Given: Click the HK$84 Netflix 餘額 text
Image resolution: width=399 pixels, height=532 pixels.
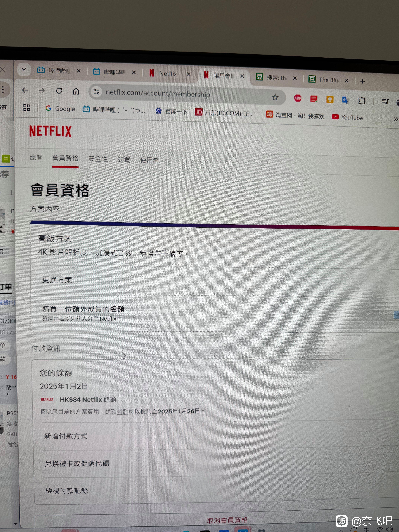Looking at the screenshot, I should click(88, 399).
